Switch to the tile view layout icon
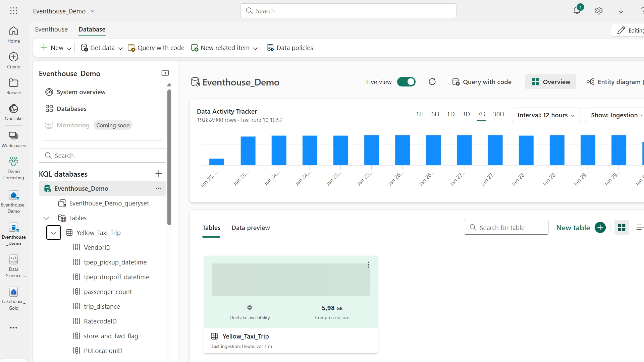The image size is (644, 362). coord(622,228)
